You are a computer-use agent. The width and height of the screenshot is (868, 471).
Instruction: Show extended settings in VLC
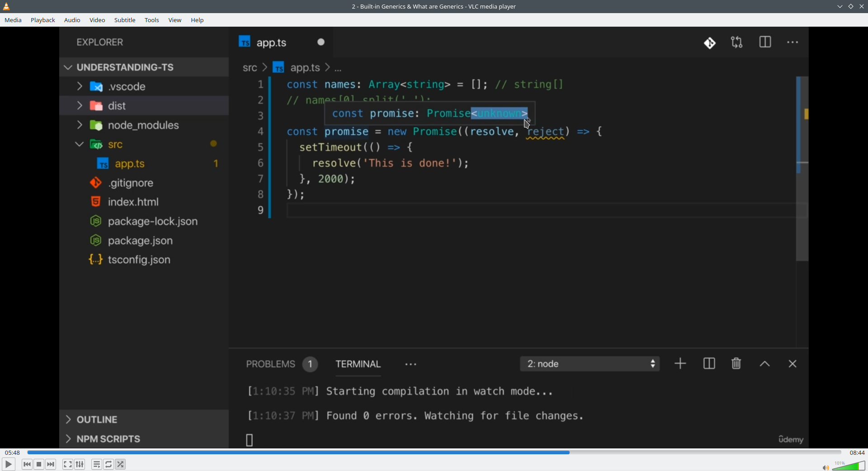click(80, 464)
